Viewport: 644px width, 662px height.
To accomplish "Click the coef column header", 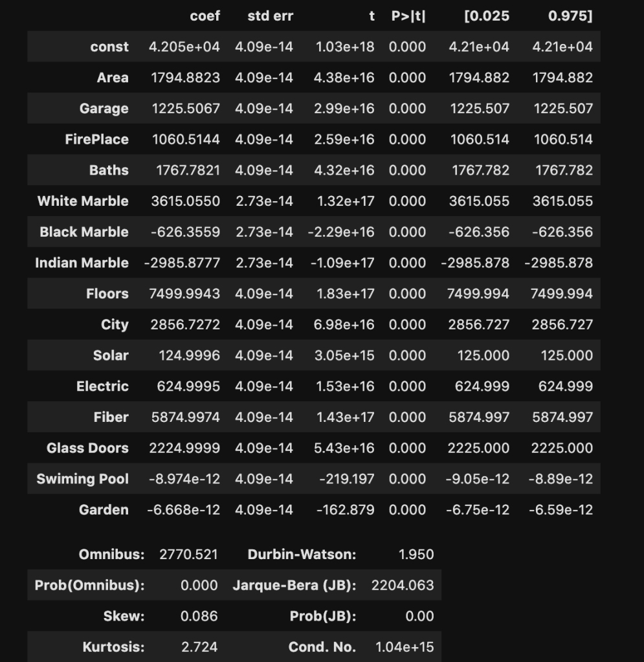I will pos(205,16).
